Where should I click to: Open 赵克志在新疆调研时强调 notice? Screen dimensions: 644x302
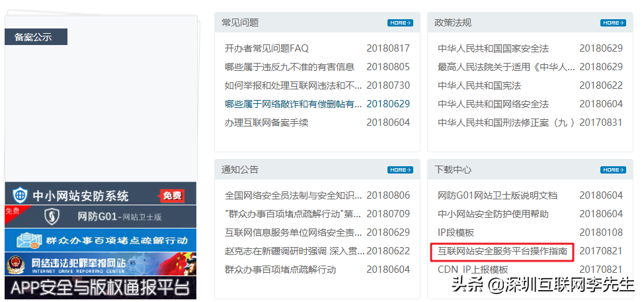click(294, 251)
